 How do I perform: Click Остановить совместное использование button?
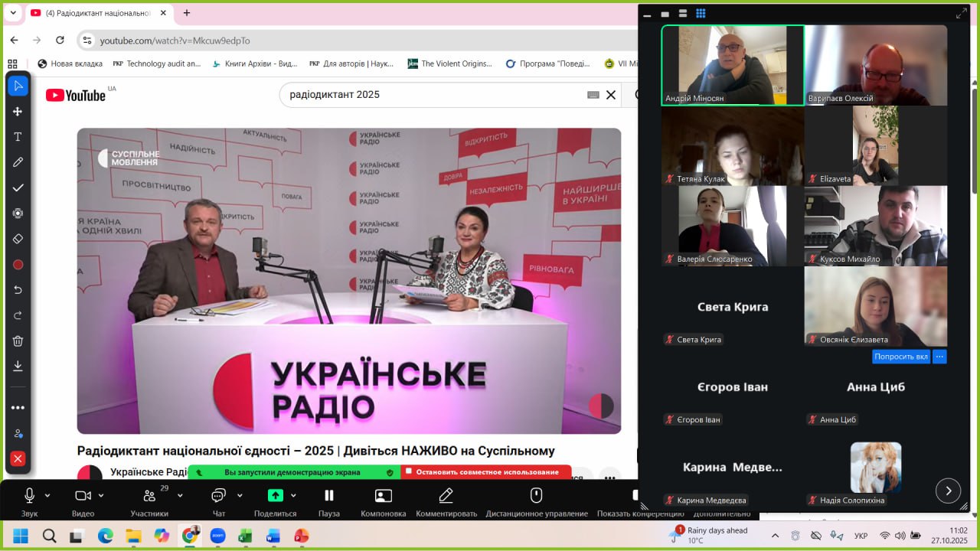485,472
